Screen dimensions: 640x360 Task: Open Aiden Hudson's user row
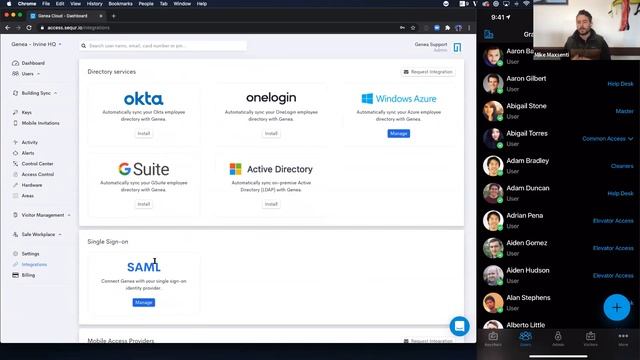558,276
